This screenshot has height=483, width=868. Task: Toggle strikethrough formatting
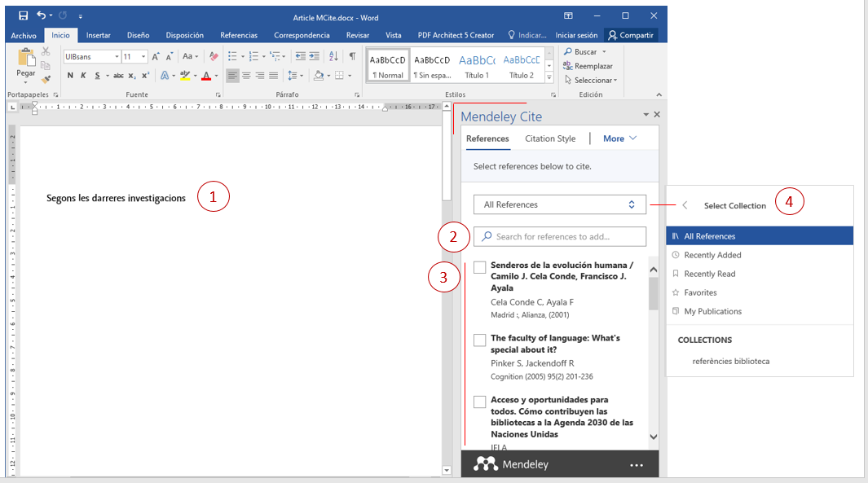click(118, 76)
